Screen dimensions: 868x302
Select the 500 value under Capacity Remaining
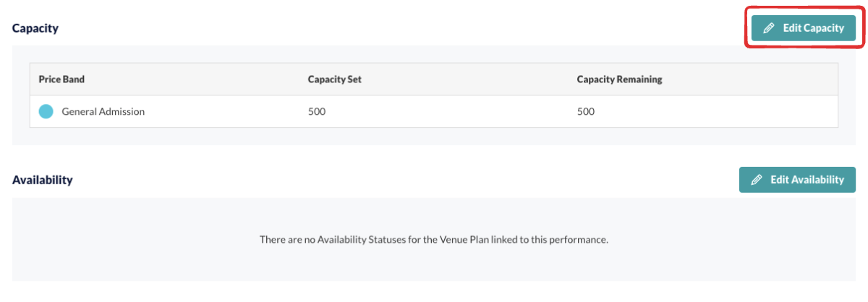pyautogui.click(x=586, y=111)
